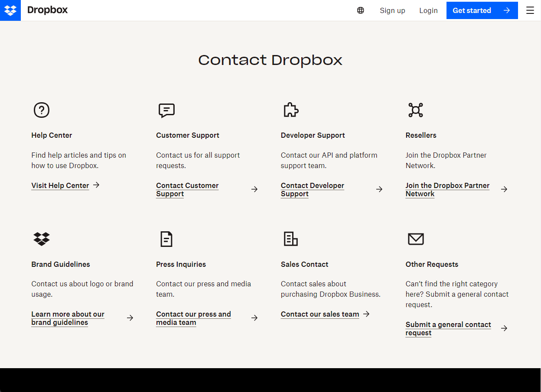Click 'Contact us about logo or brand usage' text
541x392 pixels.
[x=82, y=289]
